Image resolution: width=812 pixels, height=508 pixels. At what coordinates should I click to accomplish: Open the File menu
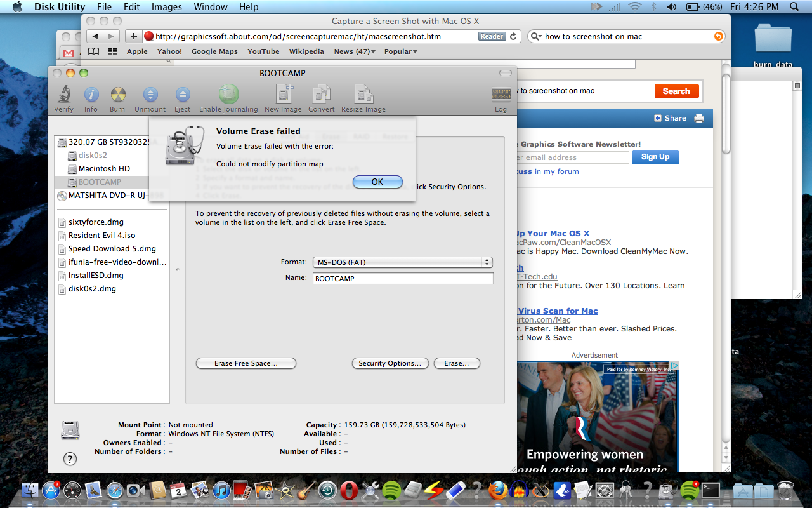(x=104, y=7)
